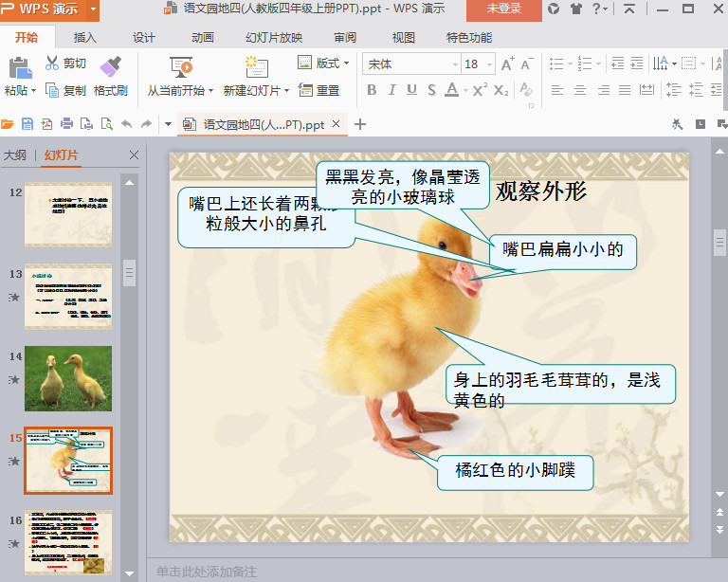This screenshot has height=582, width=728.
Task: Click the 未登录 login button
Action: click(504, 9)
